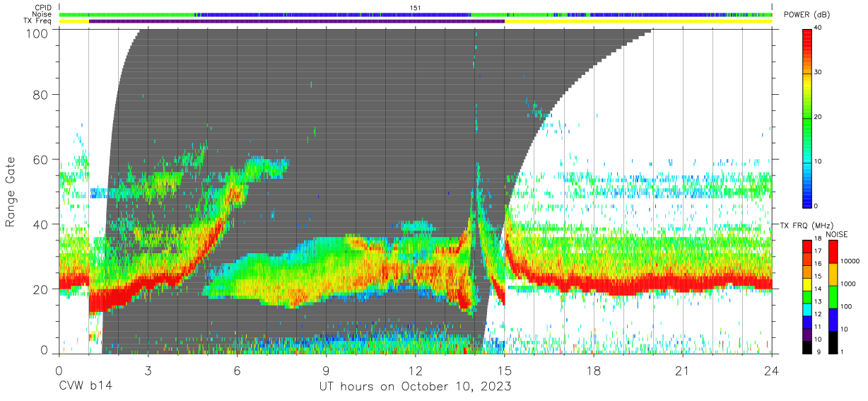Click the 'NOISE' legend title
Viewport: 868px width, 401px height.
pos(837,234)
